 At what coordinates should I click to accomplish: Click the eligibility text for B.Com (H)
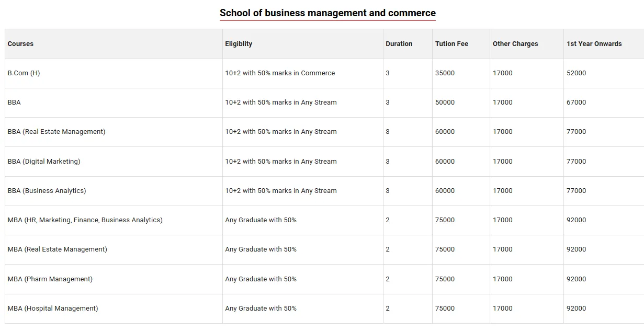[279, 73]
